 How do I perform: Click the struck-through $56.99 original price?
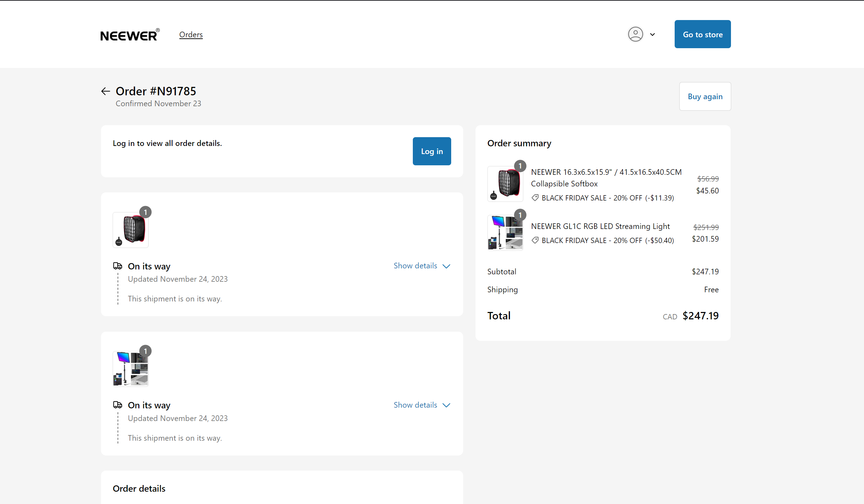point(708,179)
